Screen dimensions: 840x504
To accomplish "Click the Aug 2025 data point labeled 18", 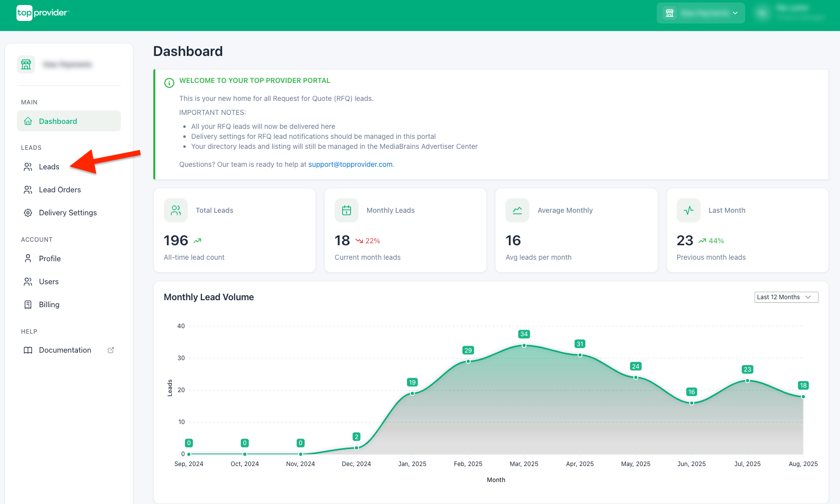I will [803, 397].
